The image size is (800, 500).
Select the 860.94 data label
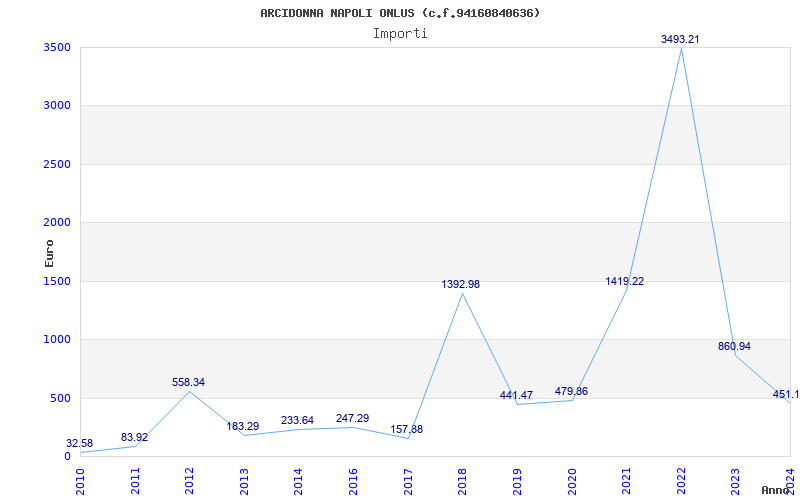pos(734,346)
